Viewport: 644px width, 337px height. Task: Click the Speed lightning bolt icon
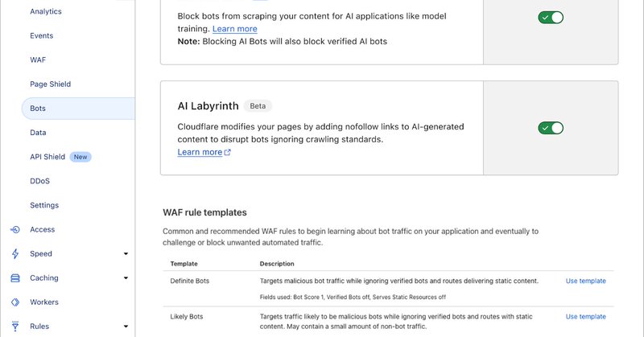tap(15, 253)
